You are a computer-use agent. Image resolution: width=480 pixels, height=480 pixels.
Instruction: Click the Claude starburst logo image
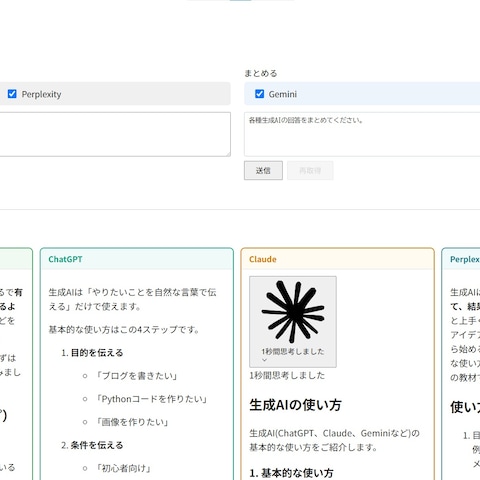[x=293, y=312]
